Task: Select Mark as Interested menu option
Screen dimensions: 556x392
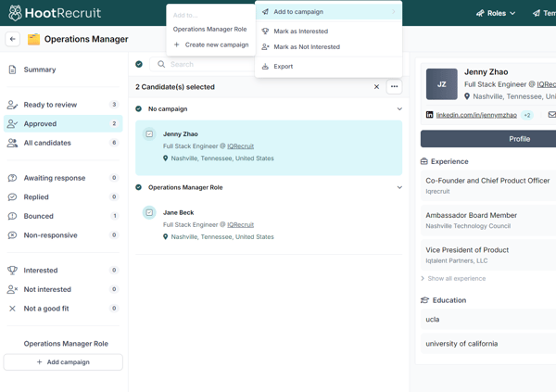Action: pos(300,32)
